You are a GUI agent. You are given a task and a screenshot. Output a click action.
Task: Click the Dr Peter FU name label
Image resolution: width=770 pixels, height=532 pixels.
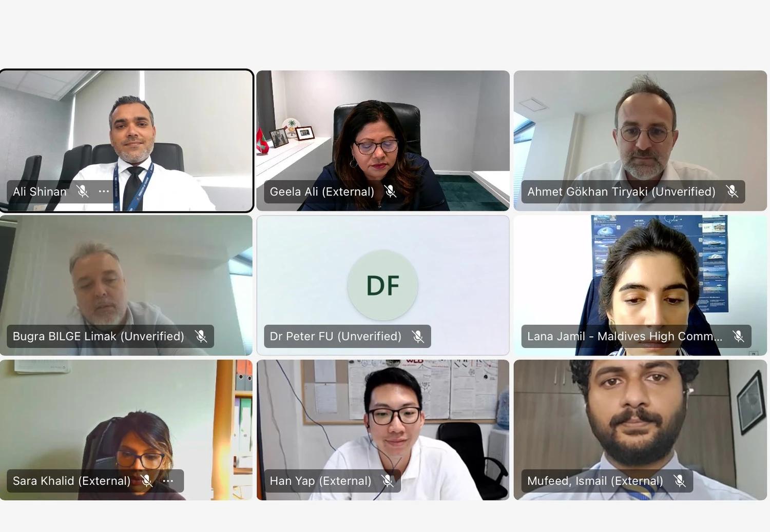(336, 336)
